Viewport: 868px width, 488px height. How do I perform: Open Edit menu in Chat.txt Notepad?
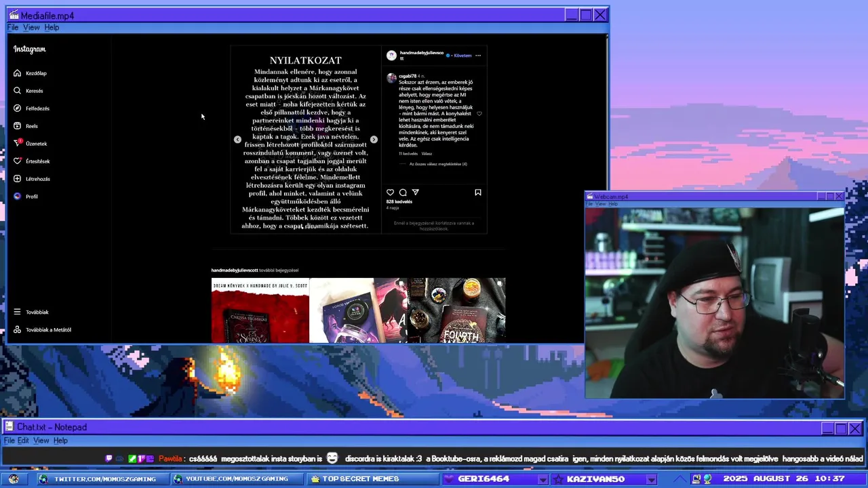(23, 441)
